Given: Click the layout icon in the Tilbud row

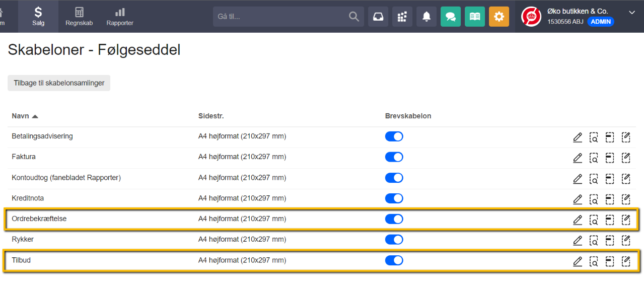Looking at the screenshot, I should 610,261.
